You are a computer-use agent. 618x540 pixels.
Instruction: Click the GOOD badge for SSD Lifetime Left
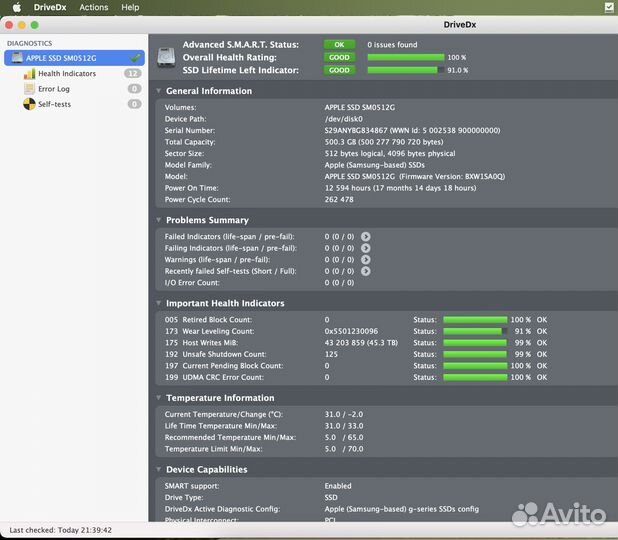point(339,70)
